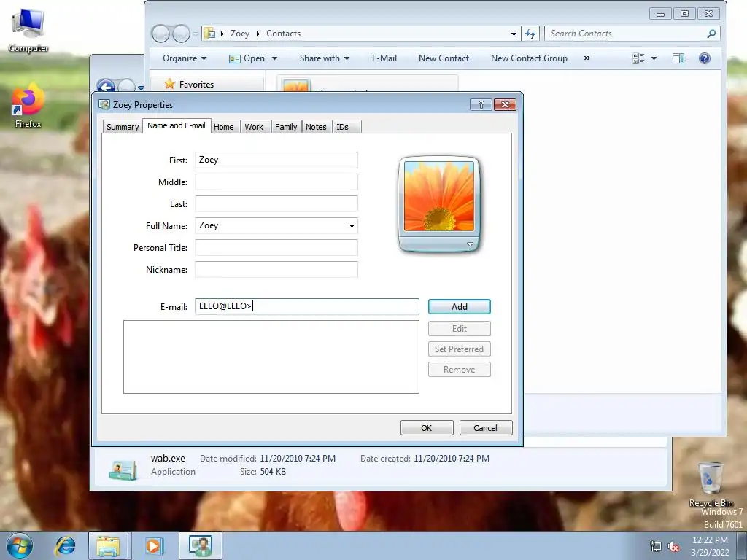Image resolution: width=747 pixels, height=560 pixels.
Task: Cancel the Zoey Properties dialog
Action: pyautogui.click(x=485, y=427)
